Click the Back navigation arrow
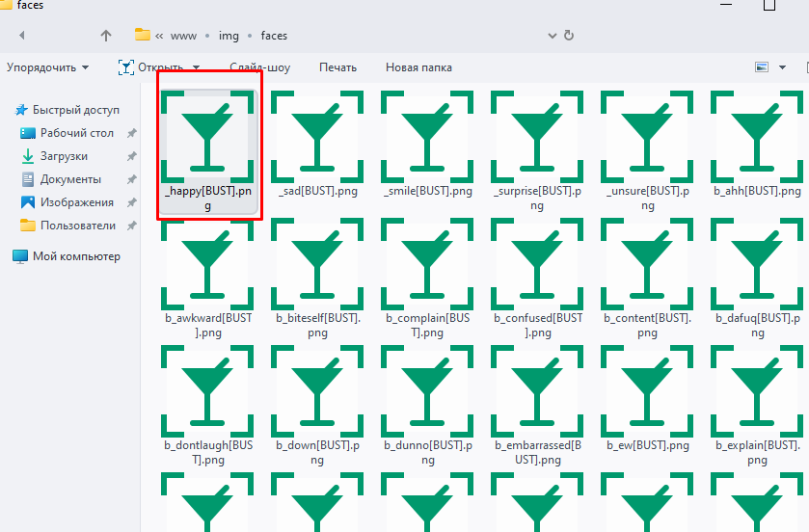Viewport: 809px width, 532px height. pos(21,36)
